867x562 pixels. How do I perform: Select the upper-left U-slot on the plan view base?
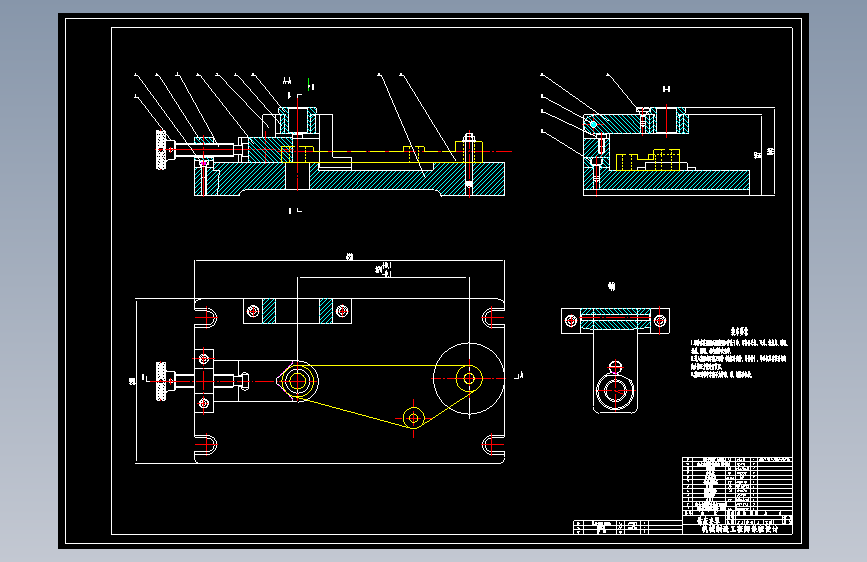[x=207, y=318]
